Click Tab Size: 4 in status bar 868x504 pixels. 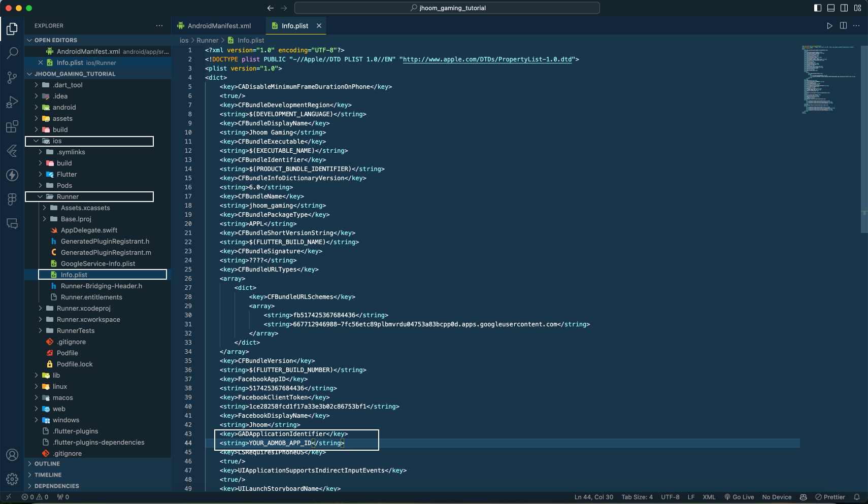pyautogui.click(x=637, y=497)
